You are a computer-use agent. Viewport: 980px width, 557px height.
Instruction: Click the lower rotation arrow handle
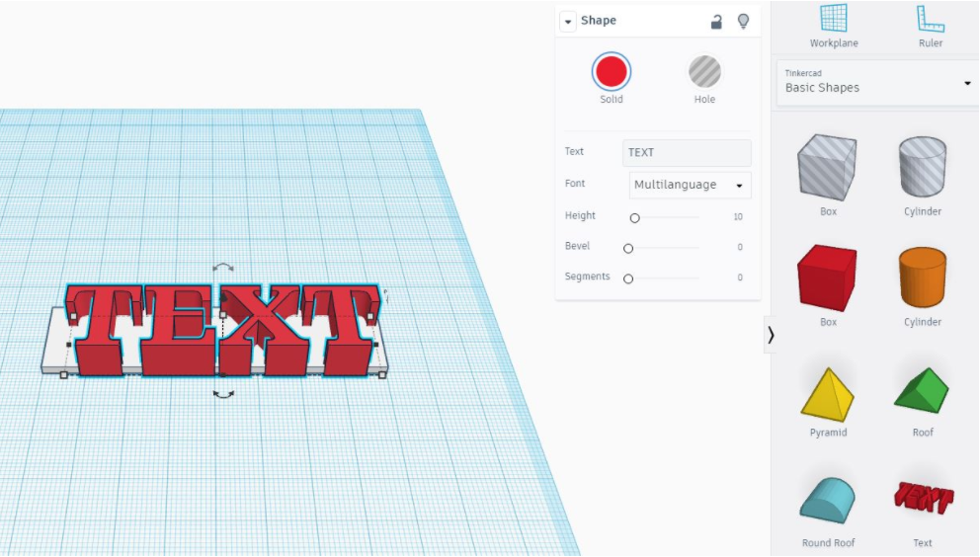tap(223, 394)
